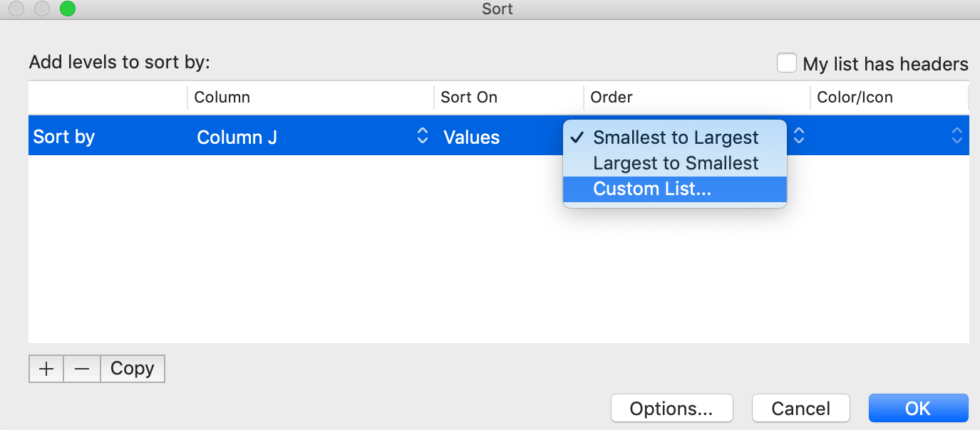Choose Largest to Smallest order
This screenshot has width=980, height=430.
[x=675, y=163]
